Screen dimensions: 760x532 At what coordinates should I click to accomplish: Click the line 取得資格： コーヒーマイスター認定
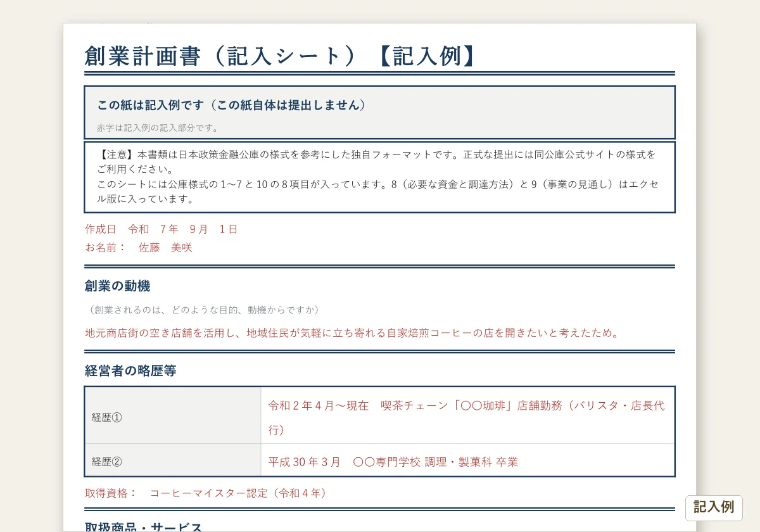click(207, 493)
